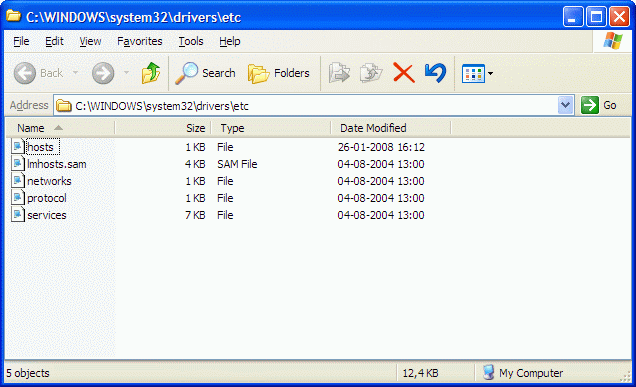This screenshot has width=636, height=387.
Task: Open the Address bar dropdown arrow
Action: coord(565,105)
